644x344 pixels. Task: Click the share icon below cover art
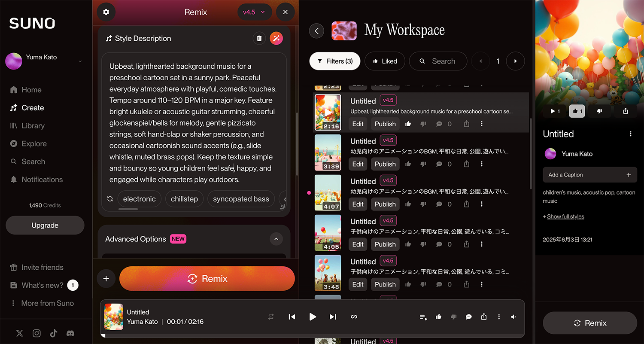pyautogui.click(x=625, y=111)
